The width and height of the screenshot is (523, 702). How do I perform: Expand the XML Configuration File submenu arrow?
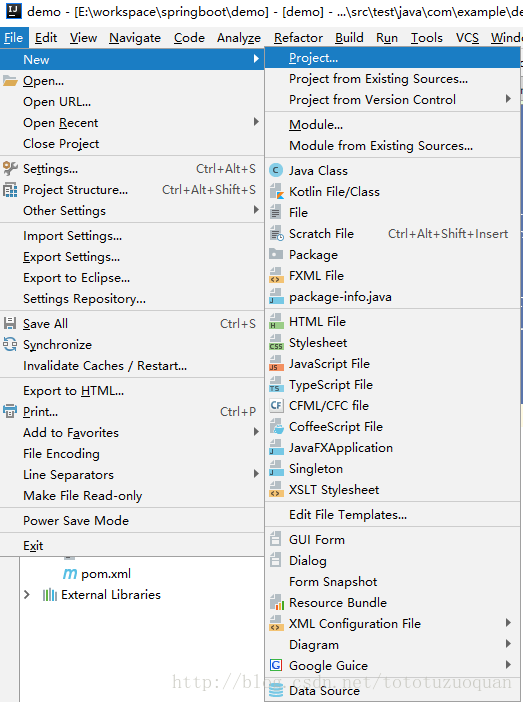coord(508,623)
